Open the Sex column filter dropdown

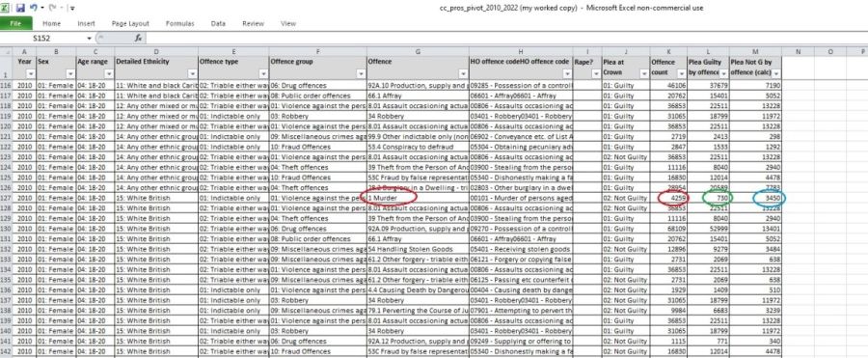tap(69, 73)
